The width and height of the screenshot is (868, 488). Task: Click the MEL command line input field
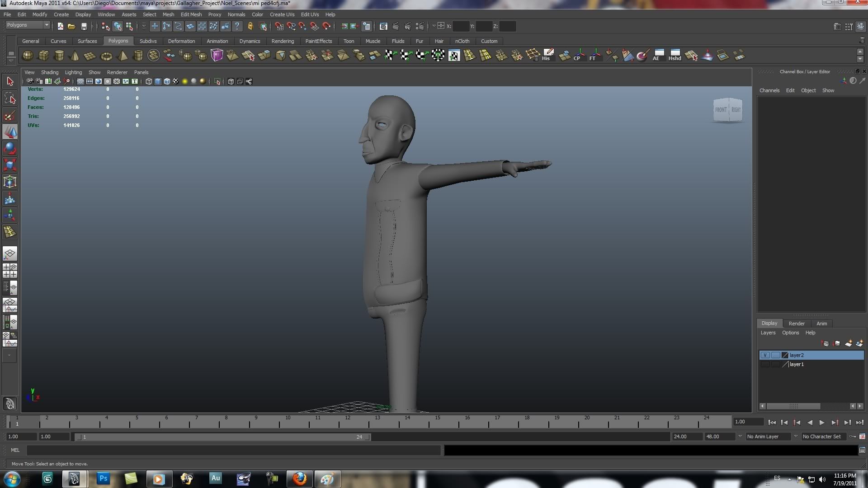[234, 450]
